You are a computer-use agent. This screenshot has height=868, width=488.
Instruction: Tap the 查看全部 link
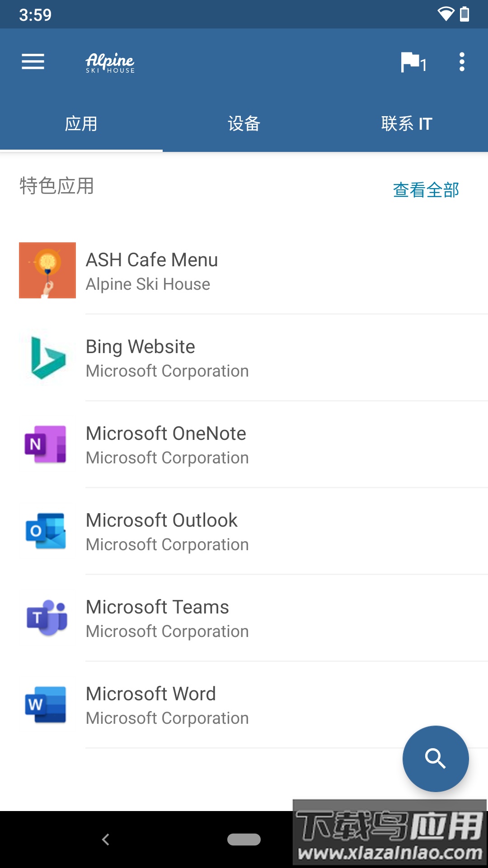point(426,190)
